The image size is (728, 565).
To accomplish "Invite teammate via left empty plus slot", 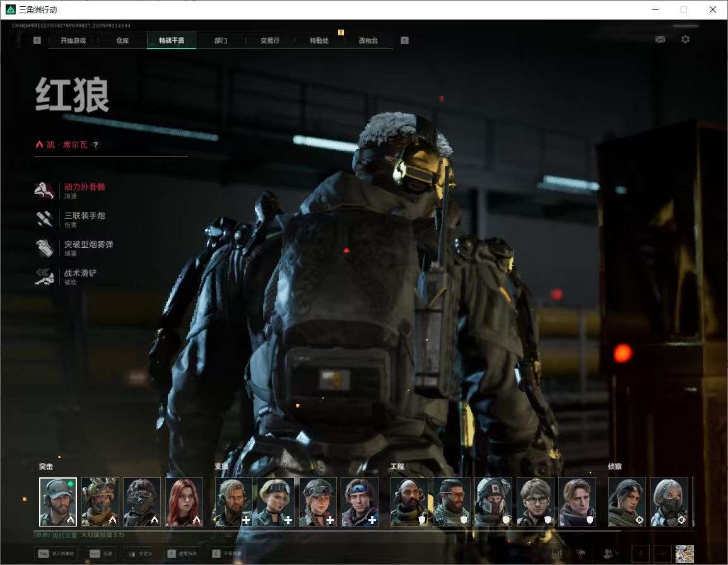I will point(641,554).
